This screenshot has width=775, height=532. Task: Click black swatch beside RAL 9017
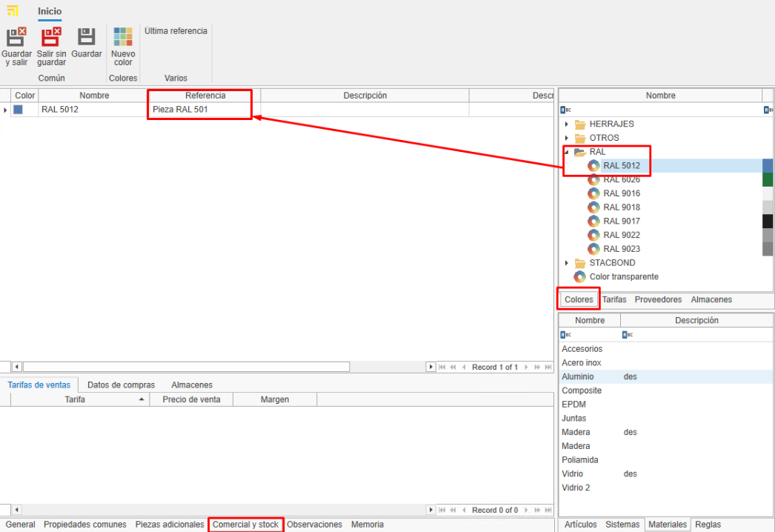point(768,221)
